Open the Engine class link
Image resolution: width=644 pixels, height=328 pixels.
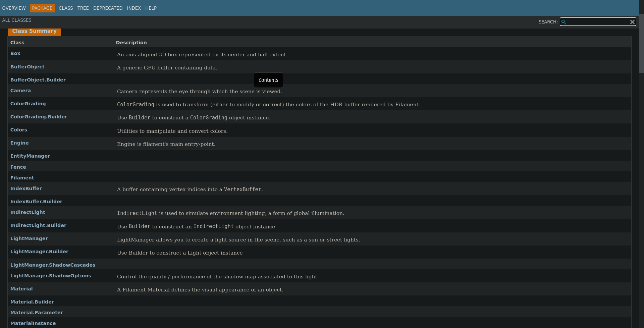tap(19, 143)
